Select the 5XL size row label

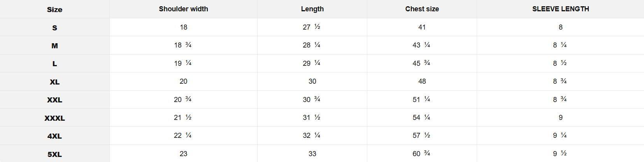54,154
